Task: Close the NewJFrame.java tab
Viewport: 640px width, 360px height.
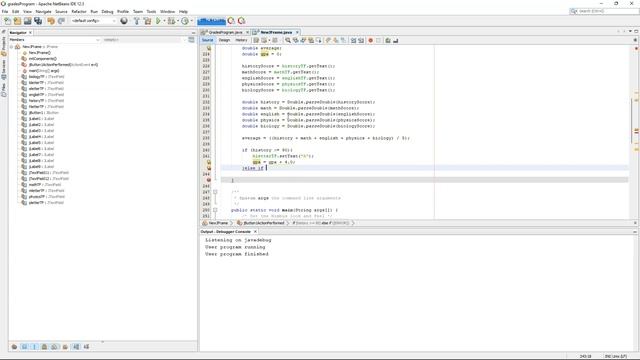Action: (297, 32)
